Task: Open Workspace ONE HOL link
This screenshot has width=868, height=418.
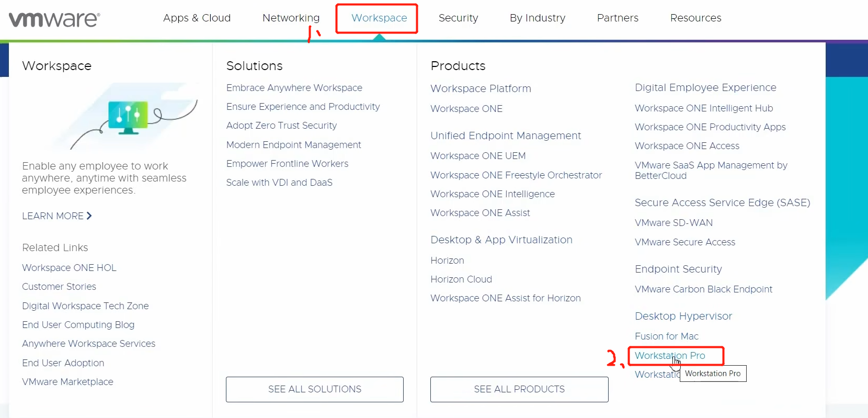Action: (69, 267)
